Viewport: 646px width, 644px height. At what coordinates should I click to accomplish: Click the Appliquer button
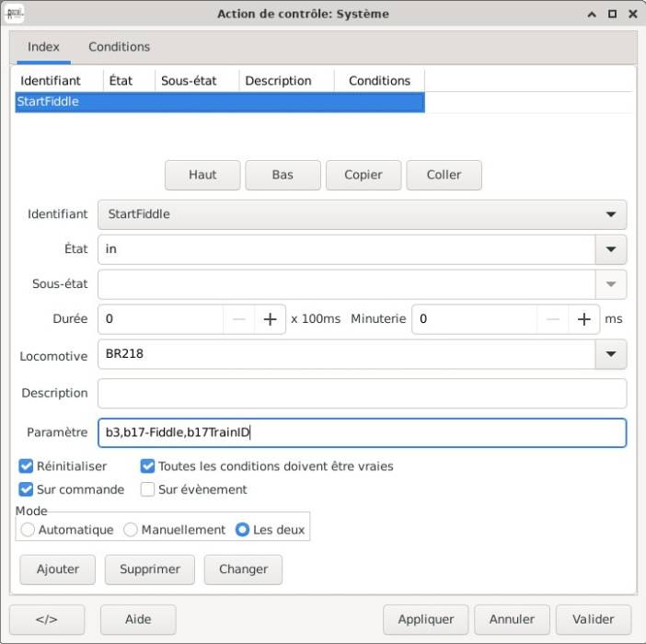(x=425, y=619)
